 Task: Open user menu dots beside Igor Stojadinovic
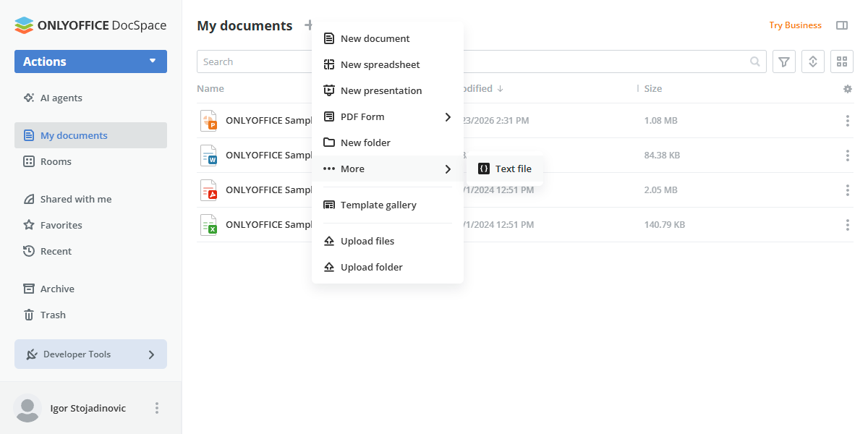pyautogui.click(x=157, y=408)
